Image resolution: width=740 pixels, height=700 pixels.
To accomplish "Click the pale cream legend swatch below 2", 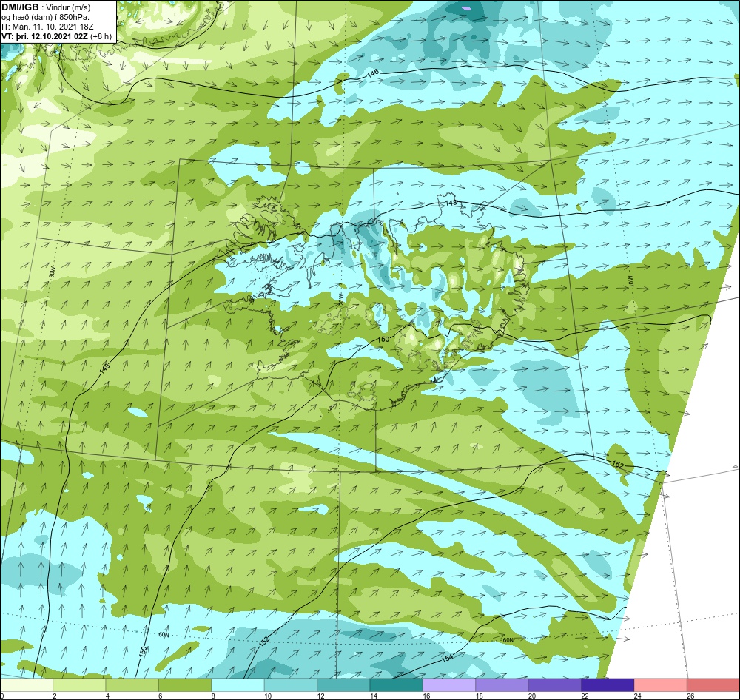I will 27,685.
